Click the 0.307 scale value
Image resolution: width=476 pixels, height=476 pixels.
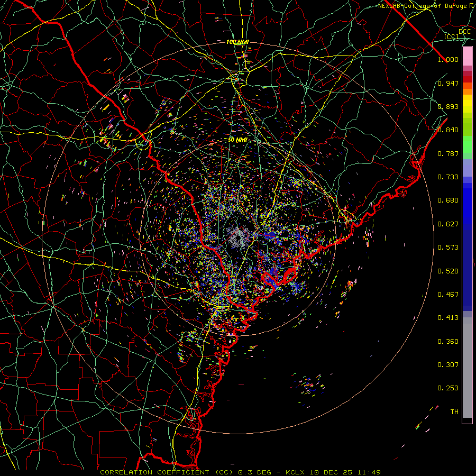(448, 365)
